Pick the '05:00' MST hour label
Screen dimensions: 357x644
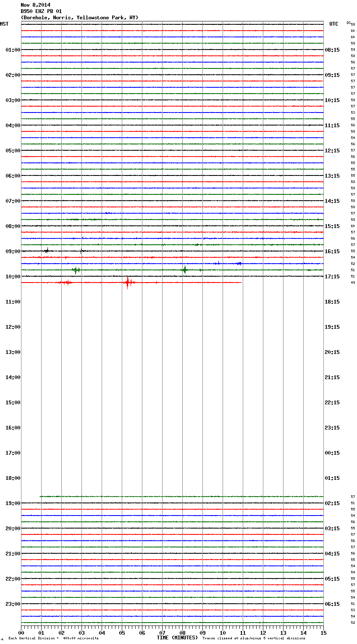(x=13, y=151)
